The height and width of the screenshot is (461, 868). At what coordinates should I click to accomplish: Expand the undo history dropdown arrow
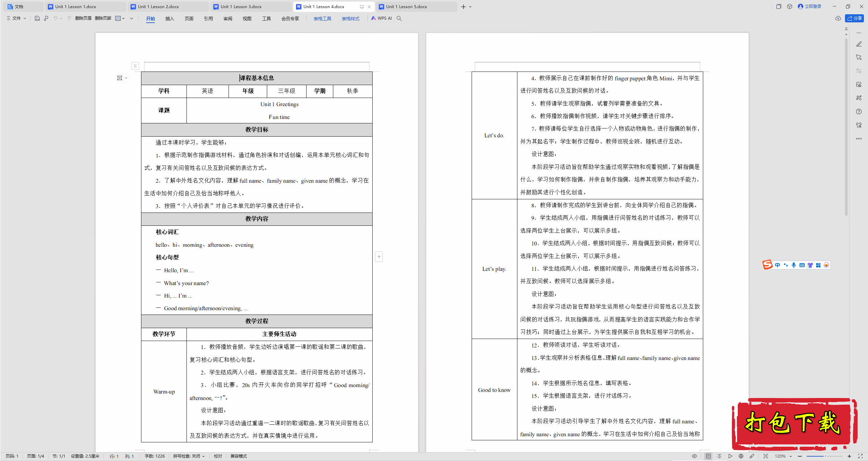click(x=61, y=18)
